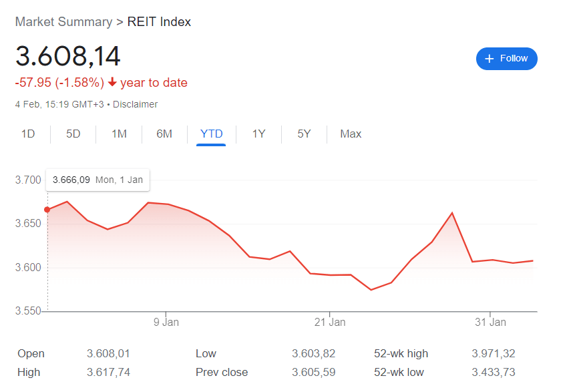
Task: Show the 1M chart range
Action: coord(119,134)
